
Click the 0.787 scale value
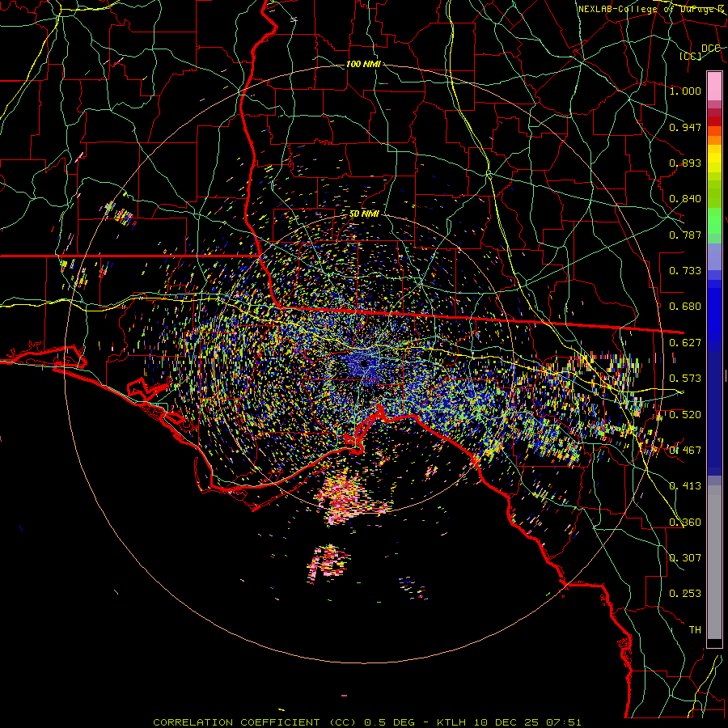click(x=685, y=235)
